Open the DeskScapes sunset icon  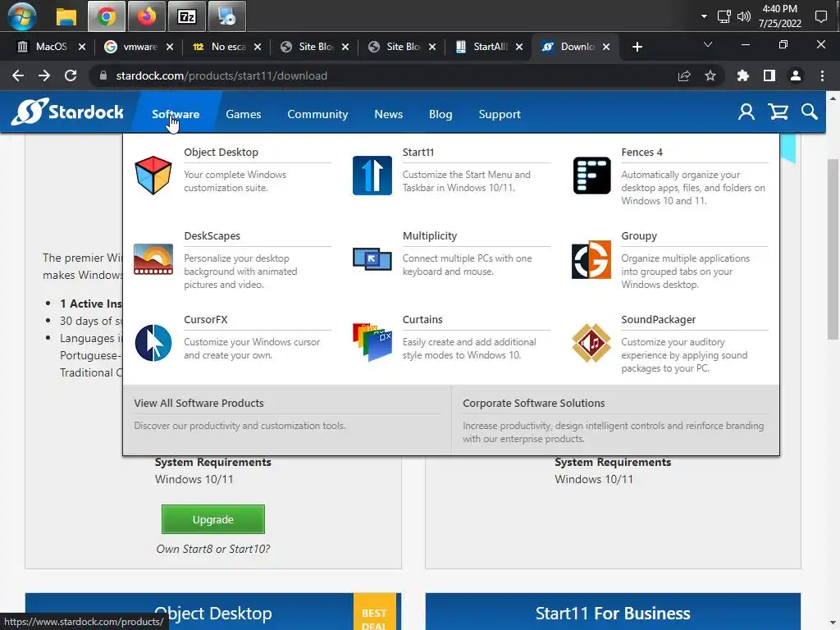153,259
